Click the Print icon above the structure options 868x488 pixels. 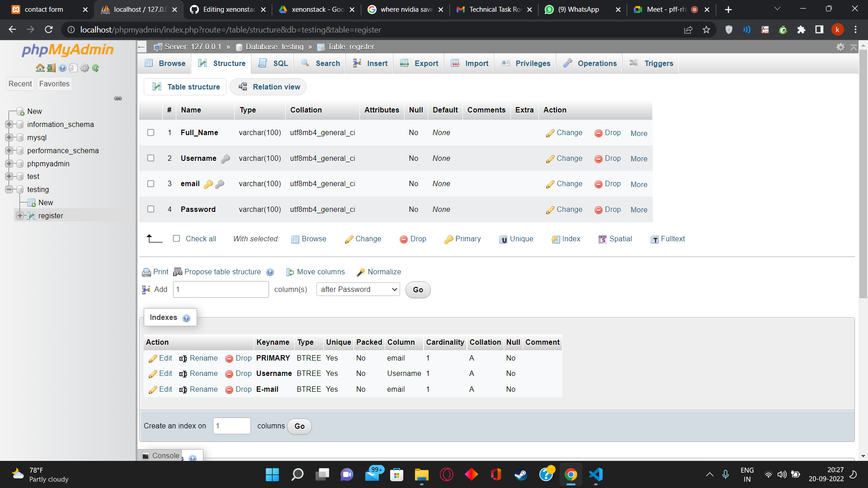click(146, 272)
